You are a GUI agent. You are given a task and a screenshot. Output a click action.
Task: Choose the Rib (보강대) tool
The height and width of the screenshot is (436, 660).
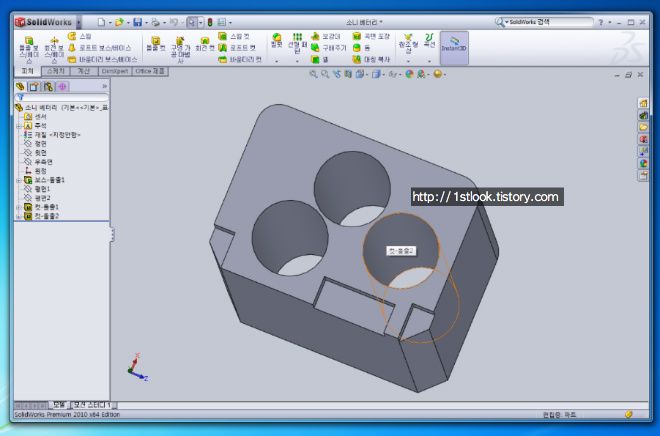[x=326, y=36]
